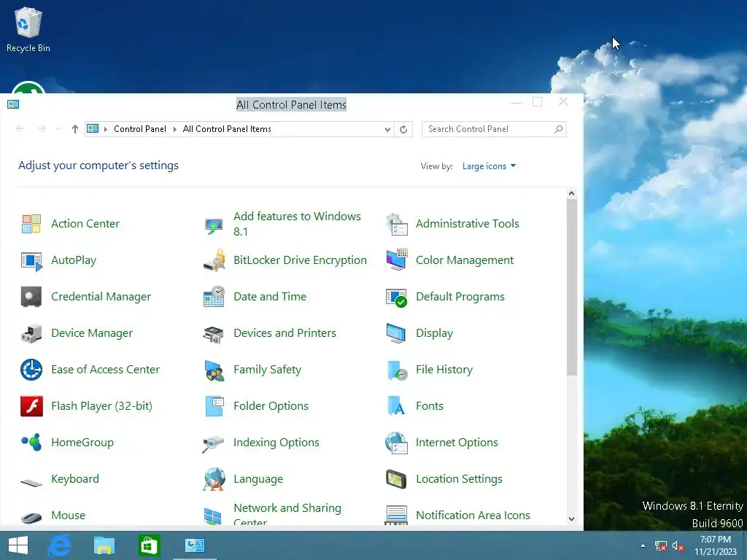Open BitLocker Drive Encryption icon

click(x=214, y=260)
